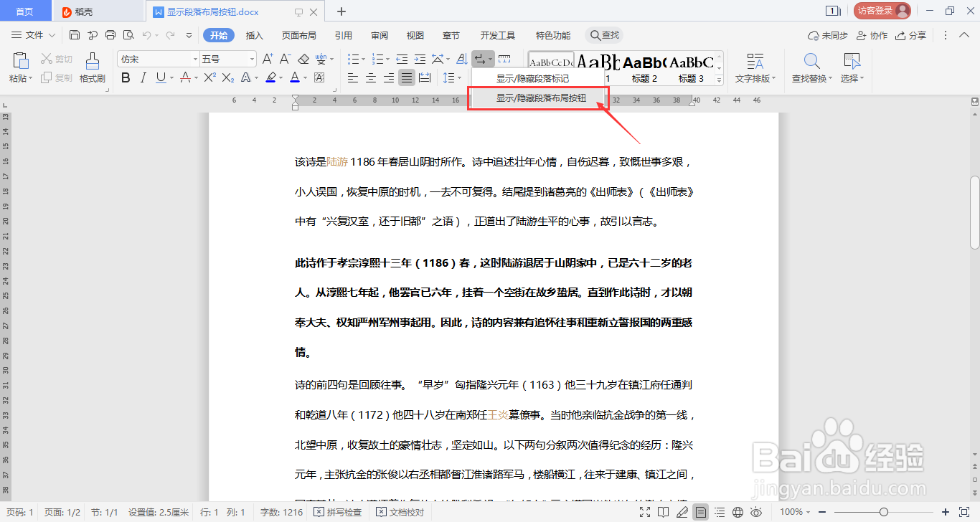Toggle Italic formatting
Viewport: 980px width, 522px height.
point(143,77)
